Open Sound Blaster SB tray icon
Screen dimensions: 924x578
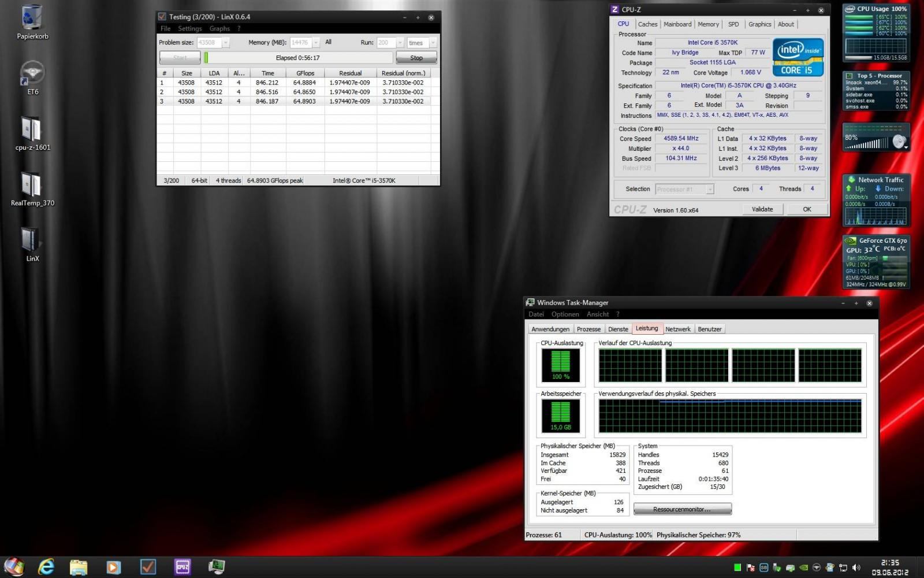(x=763, y=568)
